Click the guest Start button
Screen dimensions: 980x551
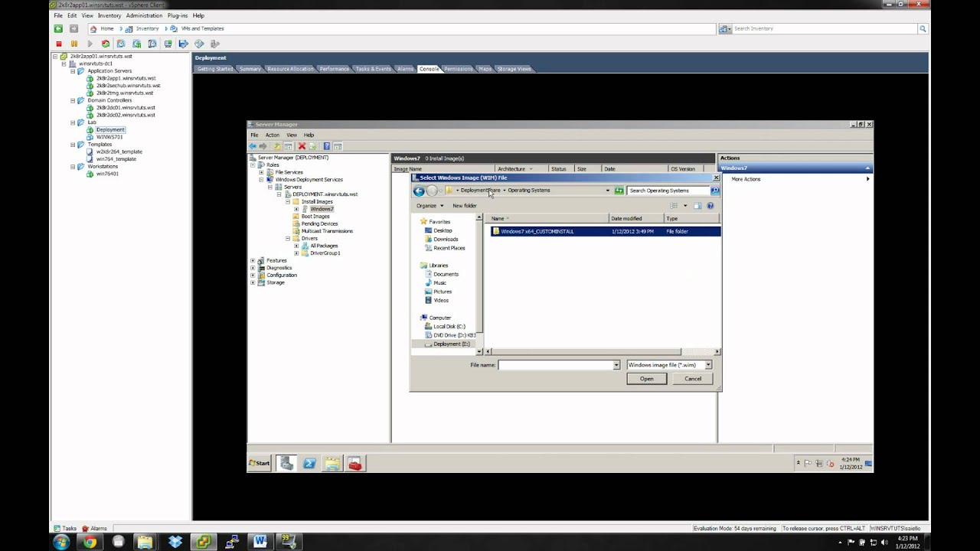(260, 463)
